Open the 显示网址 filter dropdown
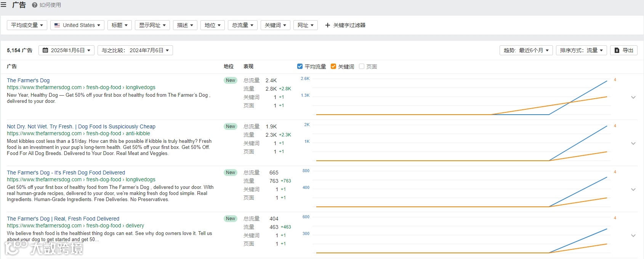This screenshot has width=644, height=259. click(x=152, y=25)
